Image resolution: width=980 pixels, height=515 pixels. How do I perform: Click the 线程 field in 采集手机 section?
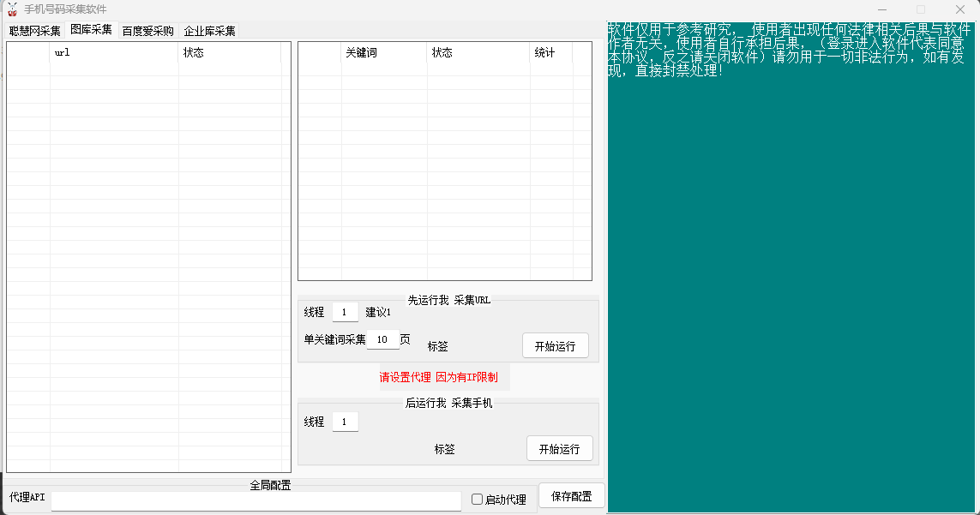coord(345,422)
